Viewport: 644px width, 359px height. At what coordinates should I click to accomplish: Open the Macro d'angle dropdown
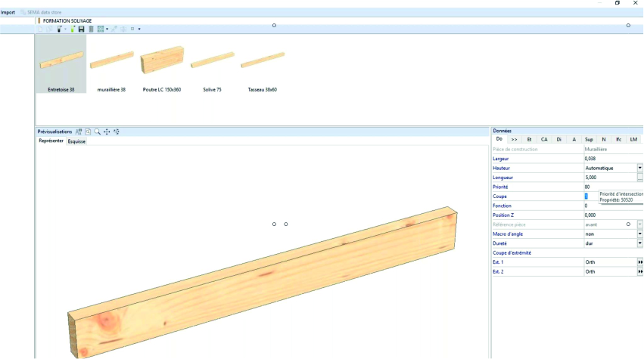pos(640,234)
